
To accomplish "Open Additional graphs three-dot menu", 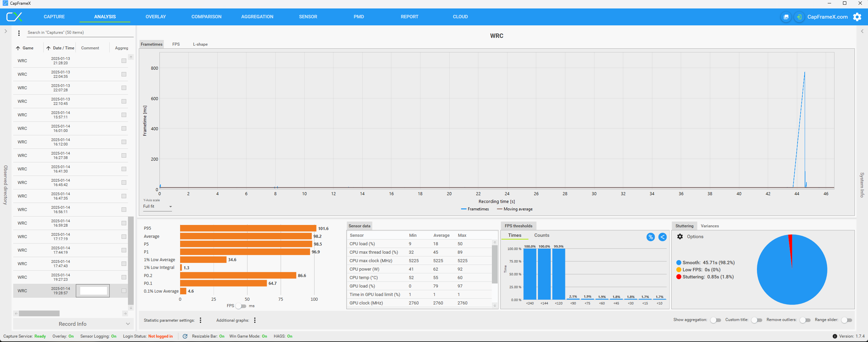I will [255, 320].
